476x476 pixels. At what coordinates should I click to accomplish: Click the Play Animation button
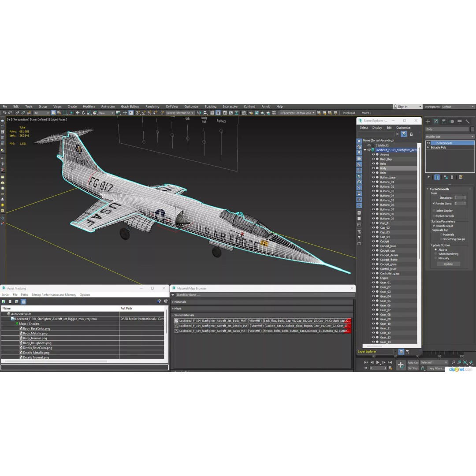pyautogui.click(x=378, y=362)
